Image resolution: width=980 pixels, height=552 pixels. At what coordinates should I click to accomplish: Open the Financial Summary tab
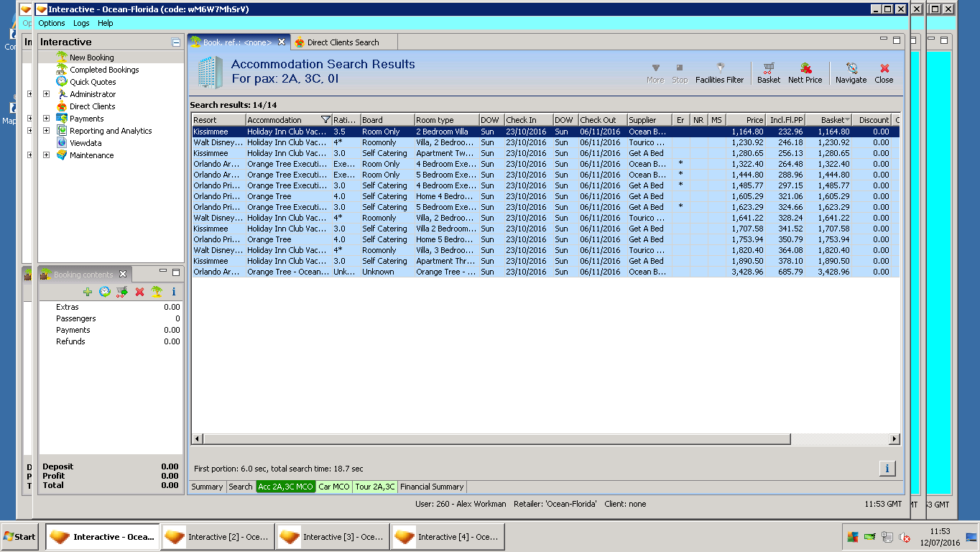(x=433, y=487)
